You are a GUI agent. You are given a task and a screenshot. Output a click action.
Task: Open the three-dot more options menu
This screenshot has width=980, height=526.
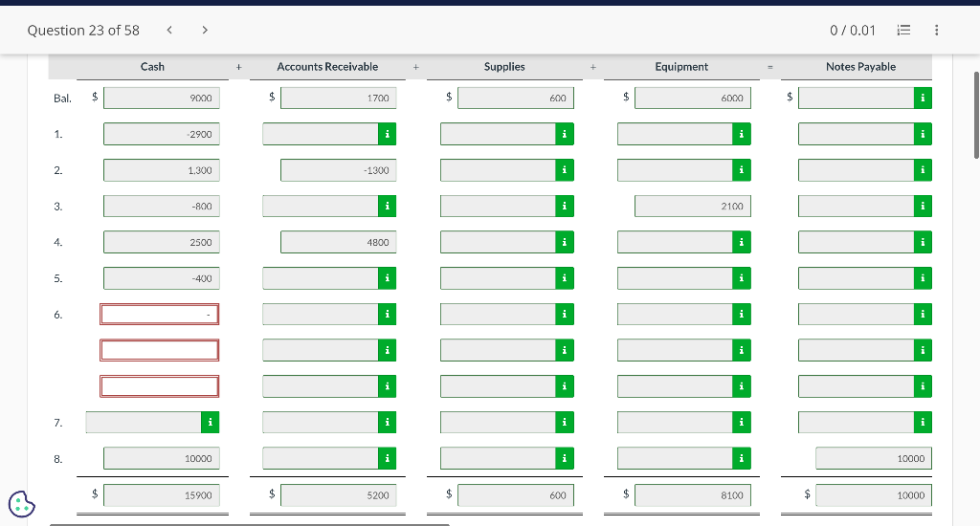[x=936, y=30]
